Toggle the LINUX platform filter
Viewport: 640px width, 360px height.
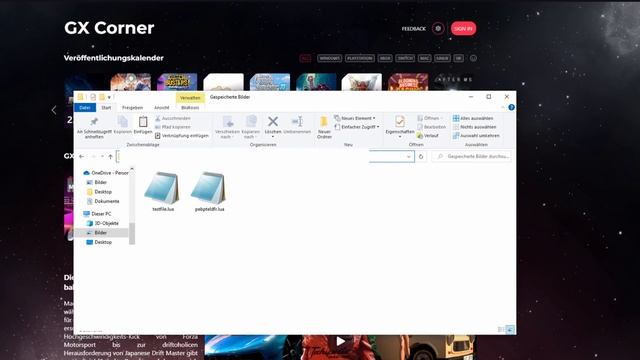tap(442, 58)
